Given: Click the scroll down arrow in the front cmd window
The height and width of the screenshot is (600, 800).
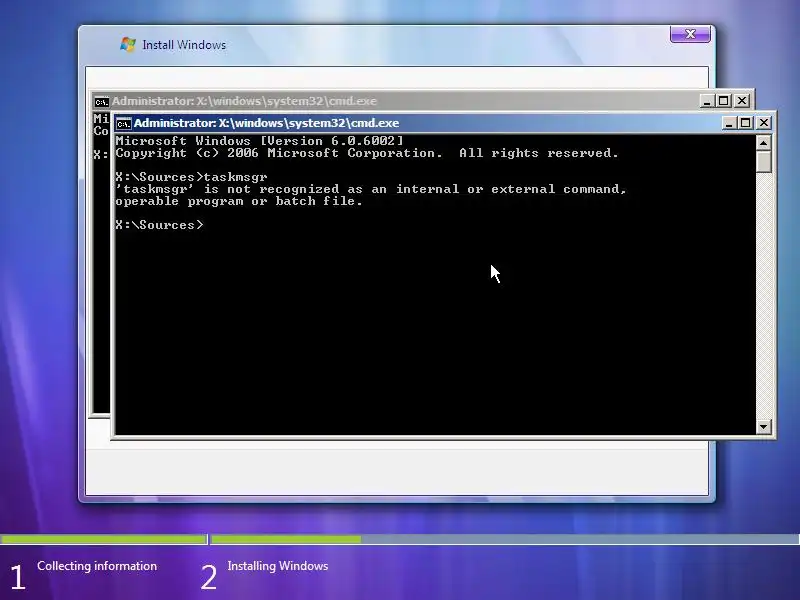Looking at the screenshot, I should tap(763, 427).
